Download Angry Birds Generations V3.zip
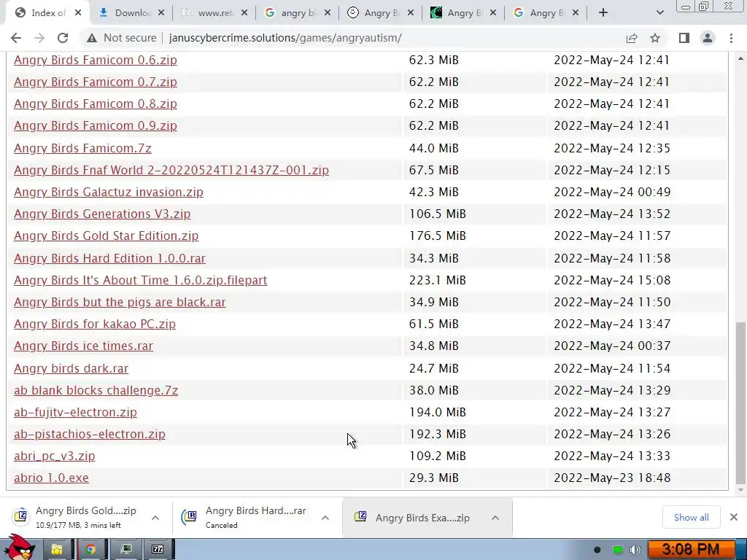747x560 pixels. pos(102,214)
